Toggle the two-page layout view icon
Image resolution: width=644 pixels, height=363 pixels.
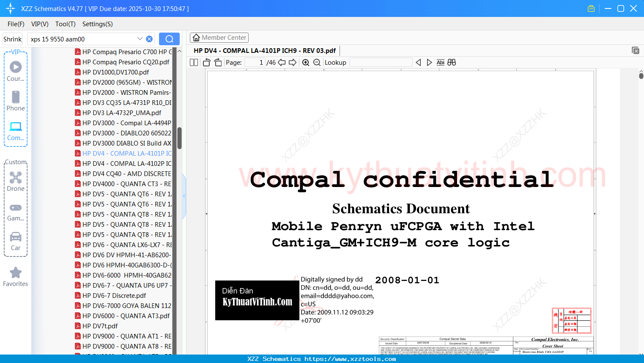click(x=194, y=62)
